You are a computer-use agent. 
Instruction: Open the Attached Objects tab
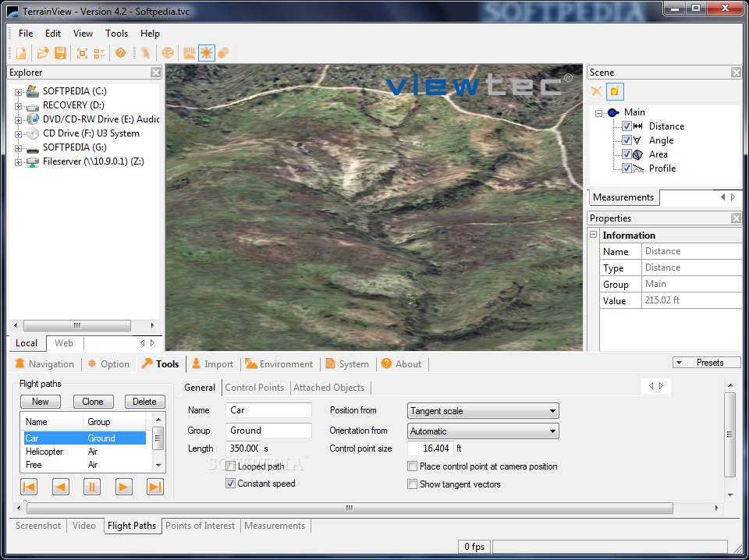coord(329,388)
